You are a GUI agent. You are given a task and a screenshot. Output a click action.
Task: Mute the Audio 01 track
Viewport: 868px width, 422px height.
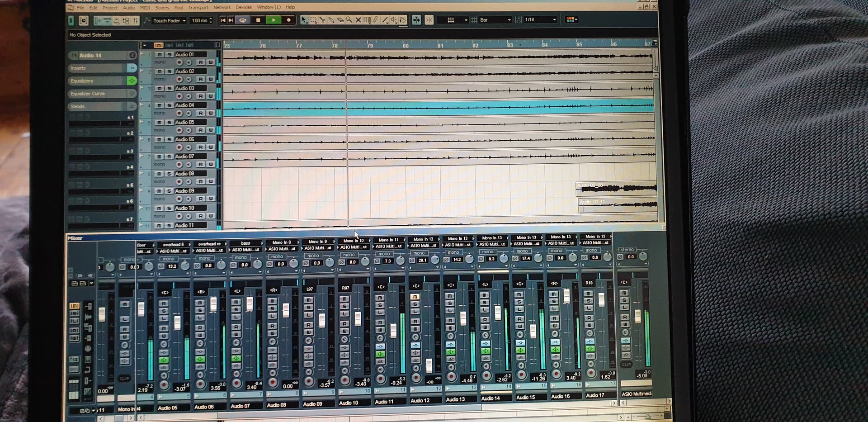[x=159, y=55]
